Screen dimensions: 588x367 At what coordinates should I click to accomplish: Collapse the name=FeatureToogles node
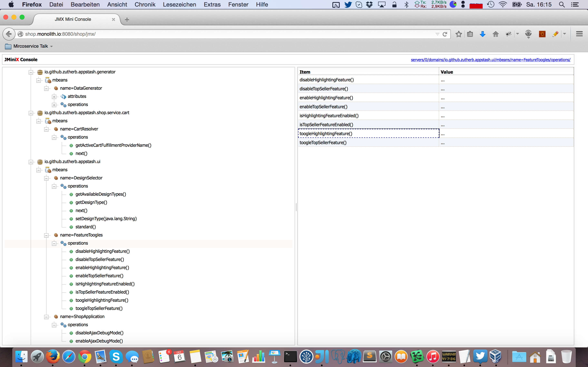46,235
